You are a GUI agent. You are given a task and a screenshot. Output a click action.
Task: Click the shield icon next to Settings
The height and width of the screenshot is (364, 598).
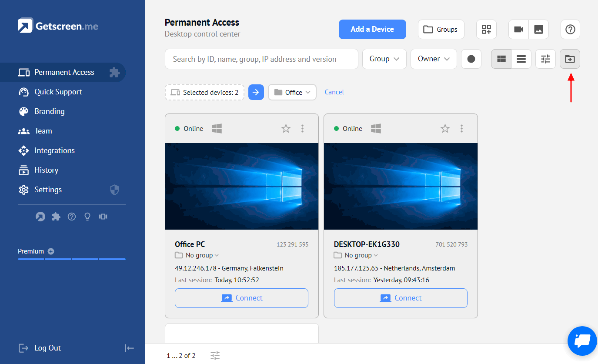(x=114, y=190)
